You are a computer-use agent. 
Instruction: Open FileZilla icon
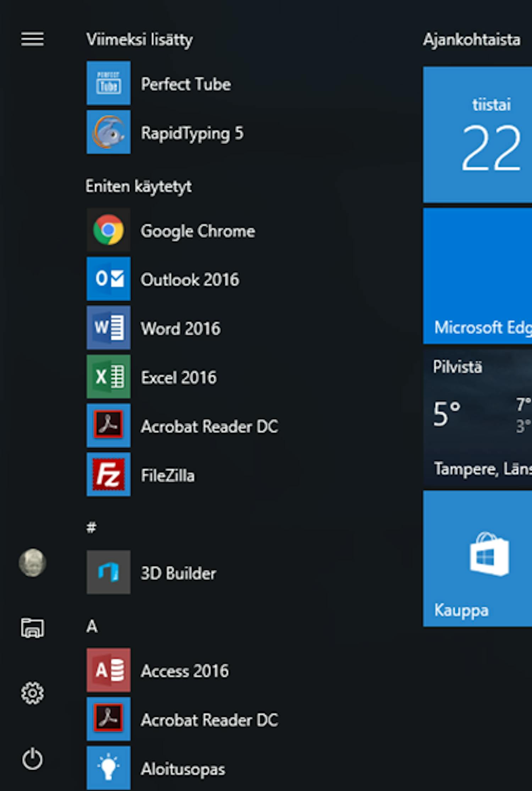(x=108, y=475)
